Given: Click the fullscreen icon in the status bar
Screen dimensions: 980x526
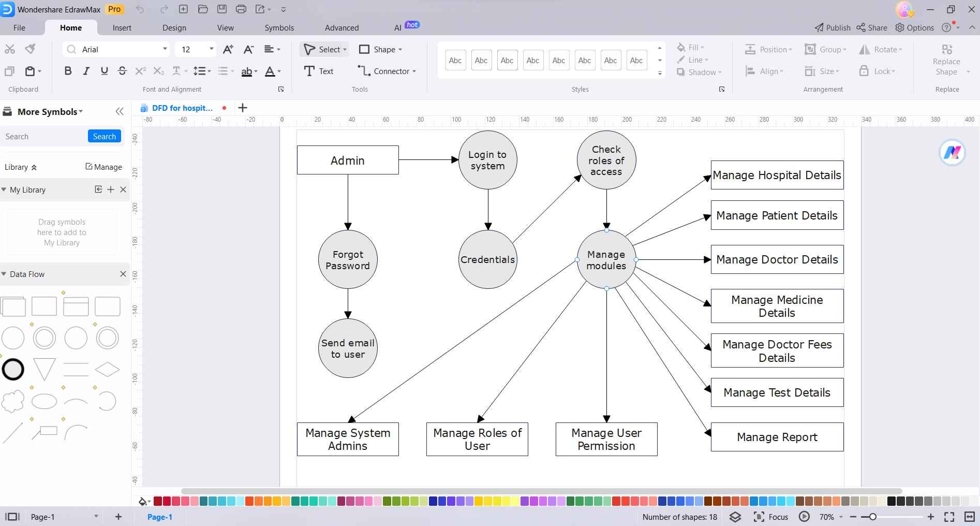Looking at the screenshot, I should pyautogui.click(x=948, y=516).
